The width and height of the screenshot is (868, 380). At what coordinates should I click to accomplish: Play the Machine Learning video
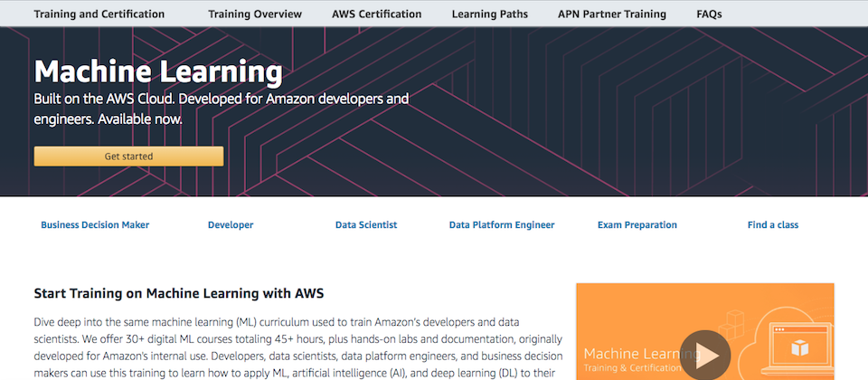(704, 356)
